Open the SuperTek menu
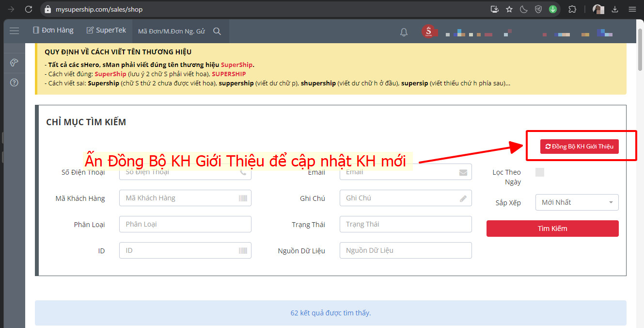 pos(106,30)
